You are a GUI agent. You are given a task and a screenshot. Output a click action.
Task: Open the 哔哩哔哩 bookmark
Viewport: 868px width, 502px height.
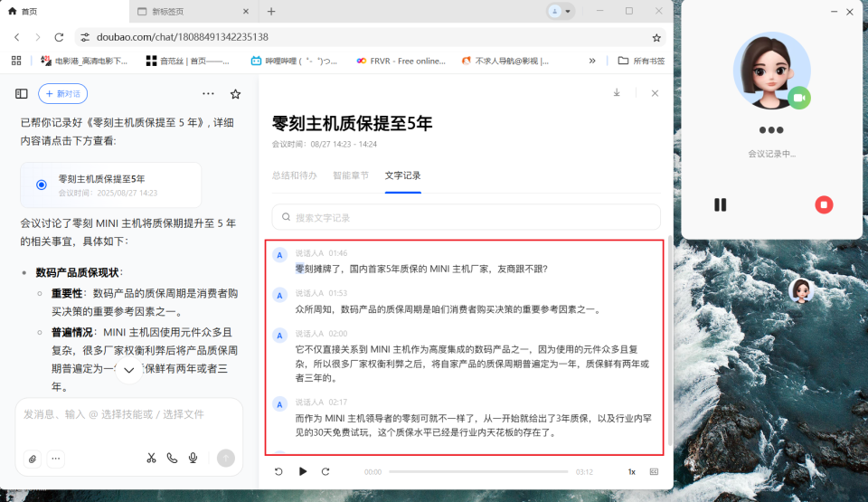(293, 61)
